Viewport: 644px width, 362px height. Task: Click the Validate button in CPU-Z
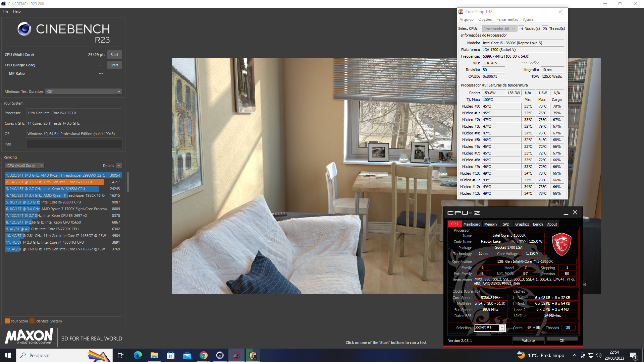[x=528, y=341]
